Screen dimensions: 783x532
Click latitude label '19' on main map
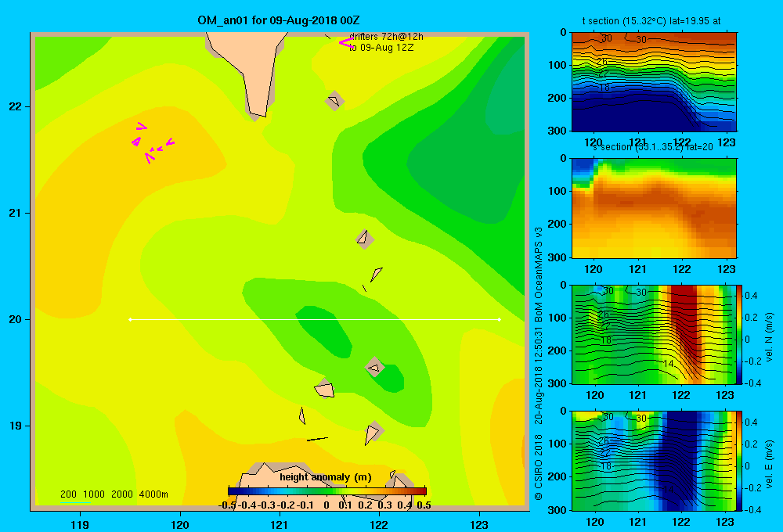pos(16,426)
